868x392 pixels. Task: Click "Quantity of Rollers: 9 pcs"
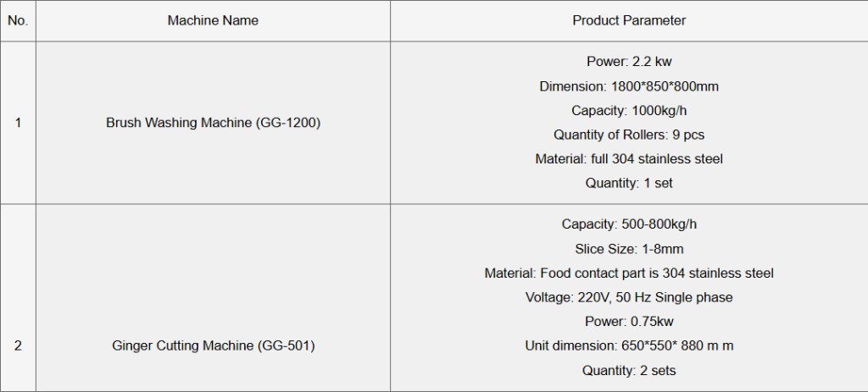click(629, 135)
